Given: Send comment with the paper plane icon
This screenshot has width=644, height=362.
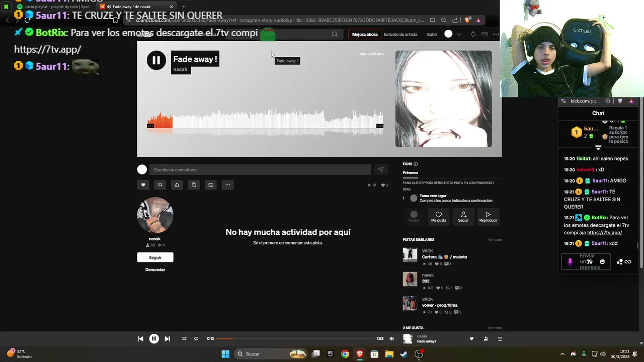Looking at the screenshot, I should coord(380,170).
